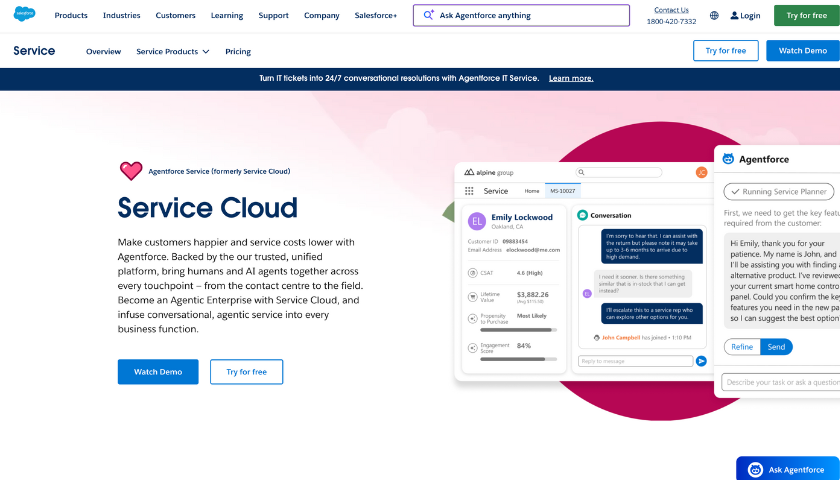Click the $3,882.26 lifetime value

[532, 295]
